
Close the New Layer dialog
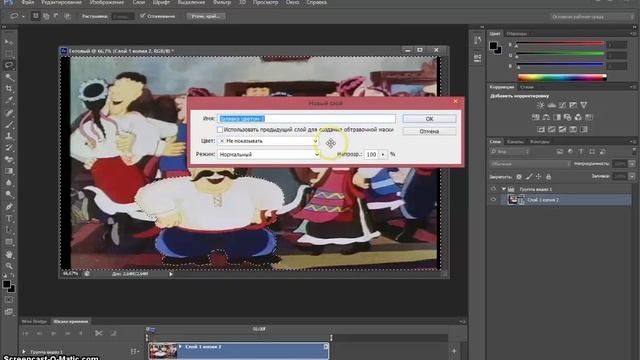pos(456,101)
